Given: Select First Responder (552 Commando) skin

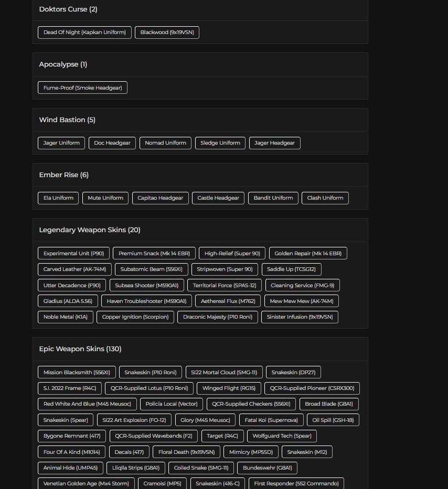Looking at the screenshot, I should (296, 484).
